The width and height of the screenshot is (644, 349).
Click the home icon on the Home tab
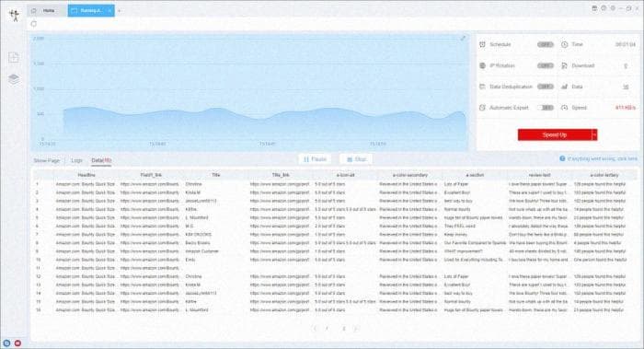pyautogui.click(x=34, y=11)
